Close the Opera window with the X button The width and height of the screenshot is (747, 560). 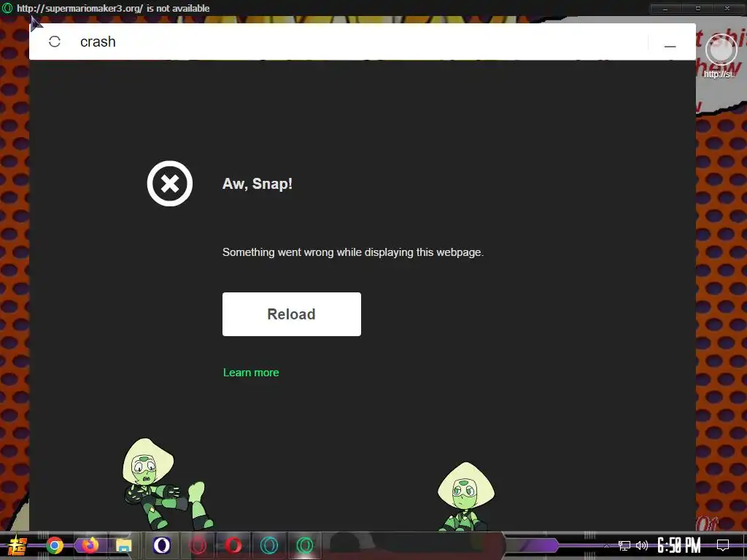[x=727, y=8]
